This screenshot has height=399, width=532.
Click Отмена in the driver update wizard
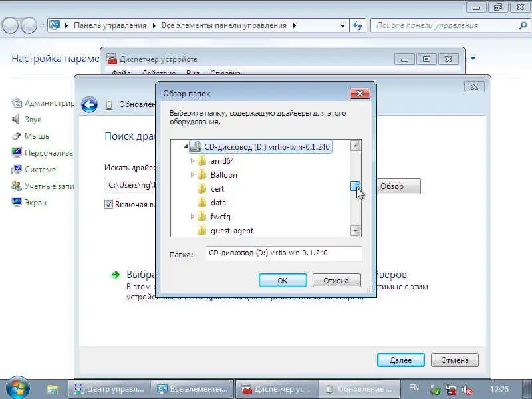[x=455, y=360]
